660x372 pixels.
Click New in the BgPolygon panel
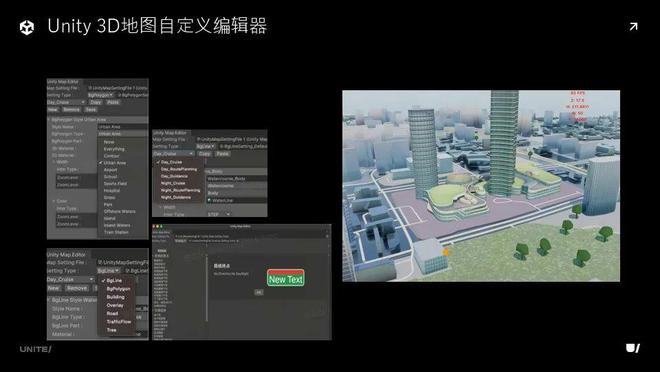coord(53,109)
